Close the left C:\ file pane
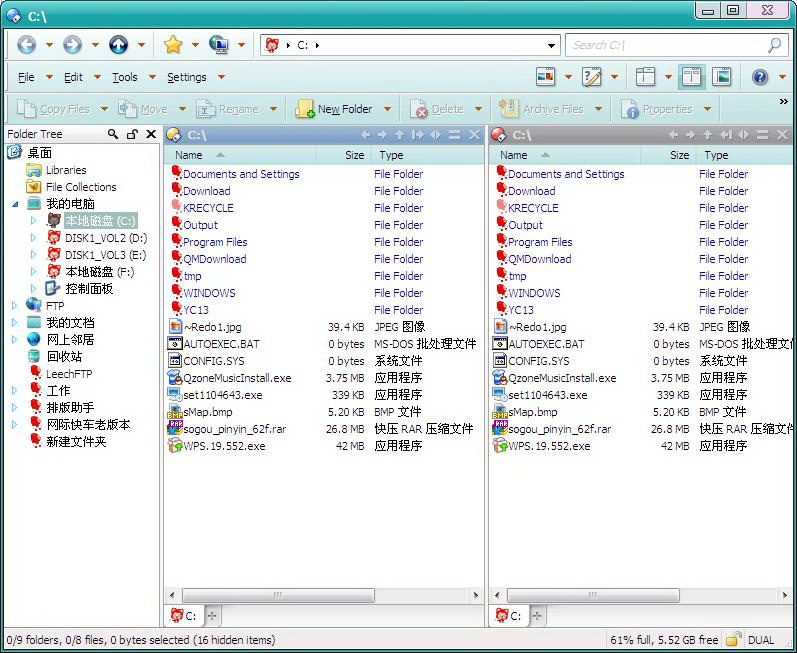Image resolution: width=797 pixels, height=653 pixels. click(x=474, y=135)
